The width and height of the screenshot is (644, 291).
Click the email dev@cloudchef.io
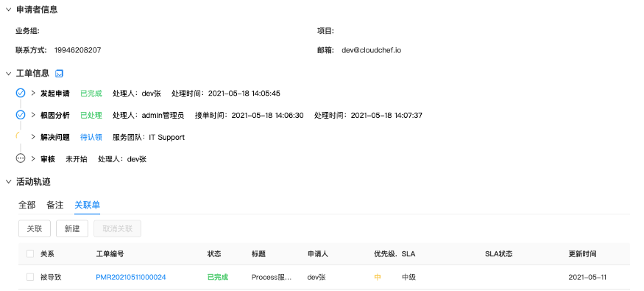point(371,51)
